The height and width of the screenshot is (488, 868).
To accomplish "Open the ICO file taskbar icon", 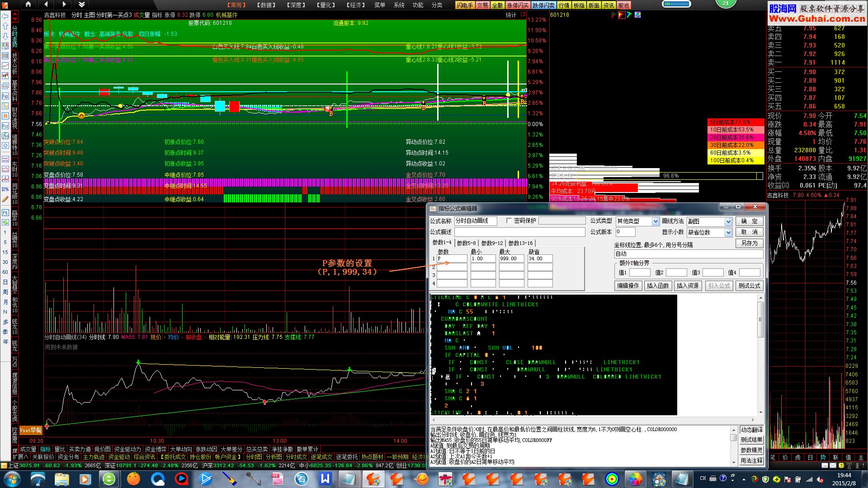I will pyautogui.click(x=277, y=479).
